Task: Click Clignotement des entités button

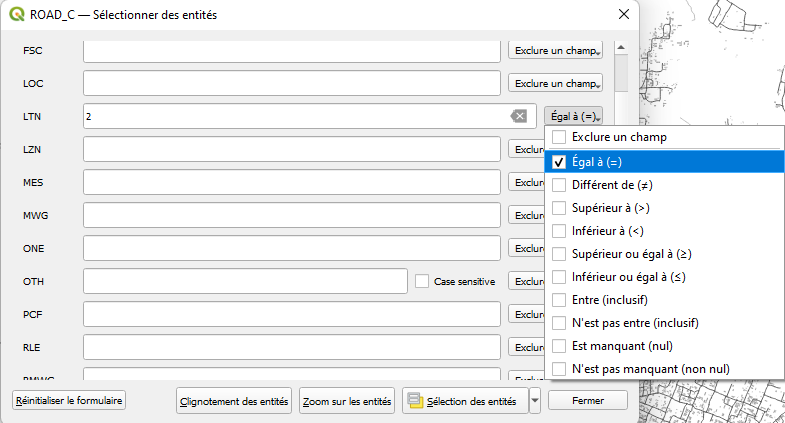Action: tap(234, 401)
